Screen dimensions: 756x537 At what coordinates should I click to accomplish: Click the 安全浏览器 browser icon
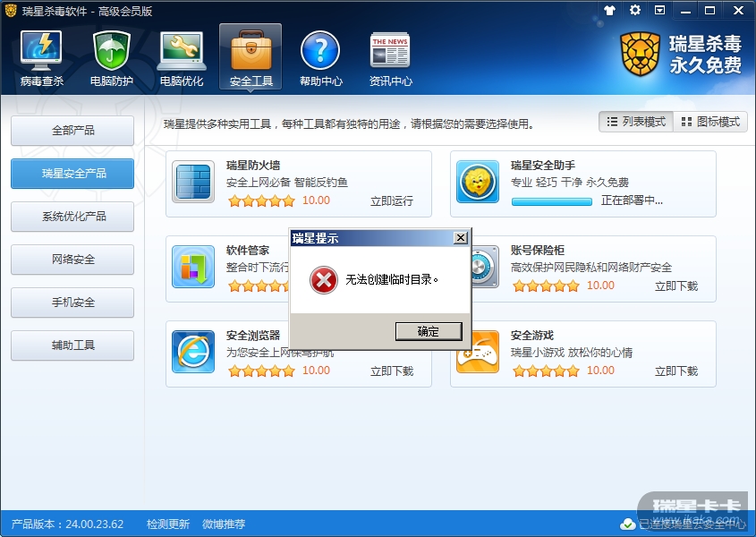193,352
